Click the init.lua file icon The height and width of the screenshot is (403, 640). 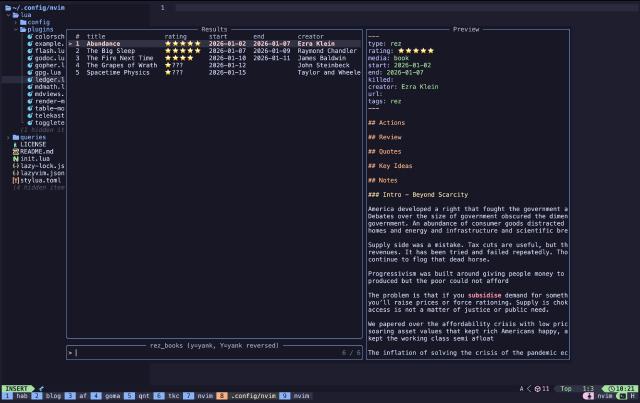click(x=15, y=158)
